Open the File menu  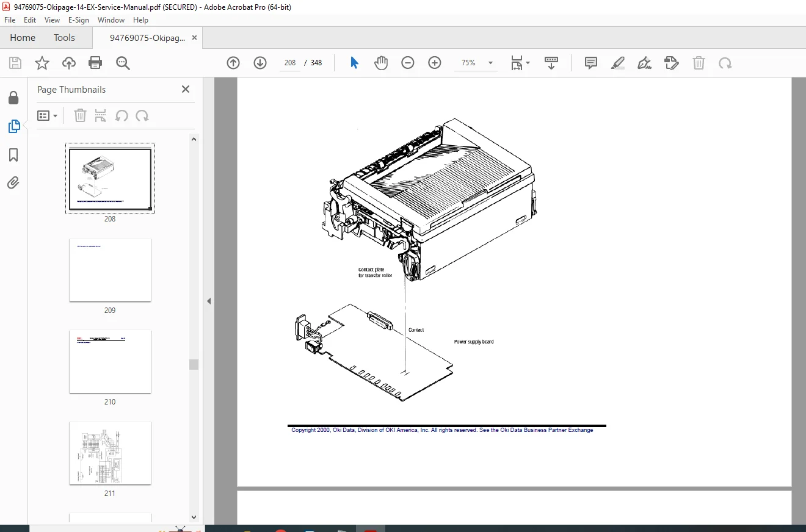click(10, 20)
